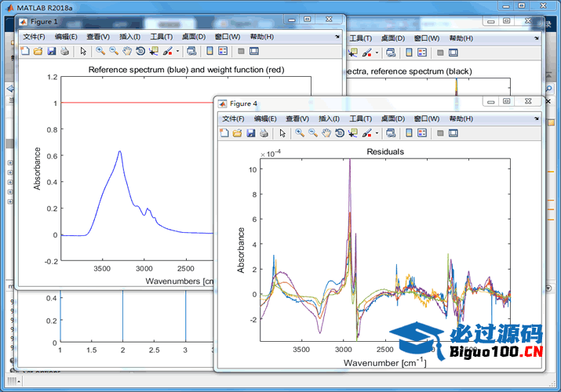Open 帮助(H) menu in background figure window
The image size is (561, 392).
[x=461, y=38]
